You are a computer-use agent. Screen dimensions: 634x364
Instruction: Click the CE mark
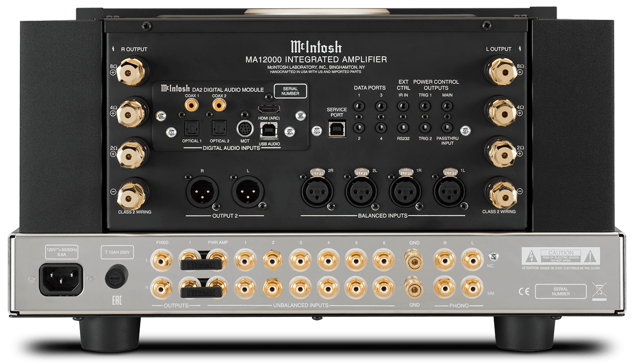pyautogui.click(x=524, y=291)
